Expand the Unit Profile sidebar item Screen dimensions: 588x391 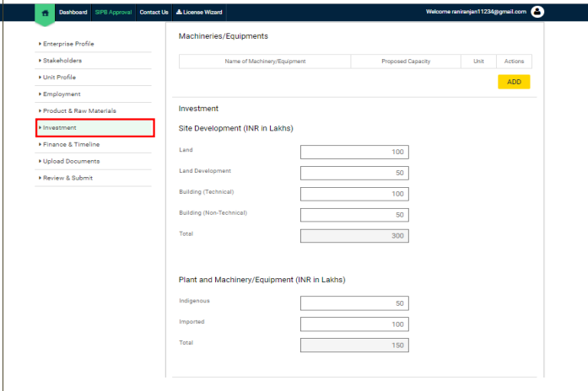coord(59,77)
